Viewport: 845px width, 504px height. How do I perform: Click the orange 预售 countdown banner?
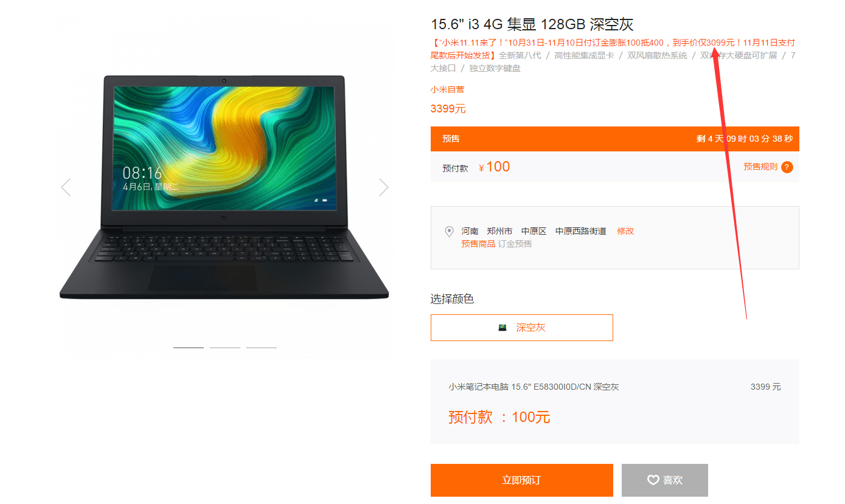(x=615, y=139)
